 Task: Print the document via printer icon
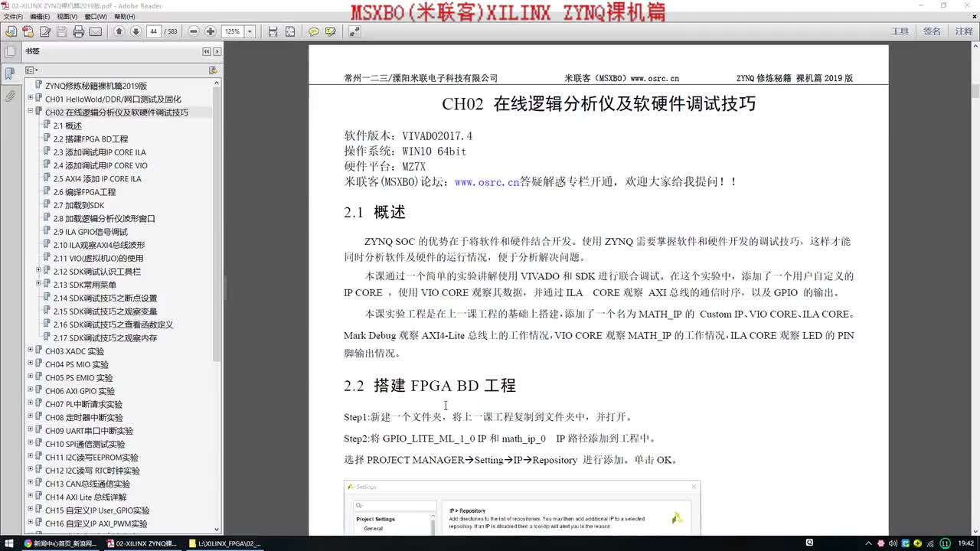coord(78,31)
